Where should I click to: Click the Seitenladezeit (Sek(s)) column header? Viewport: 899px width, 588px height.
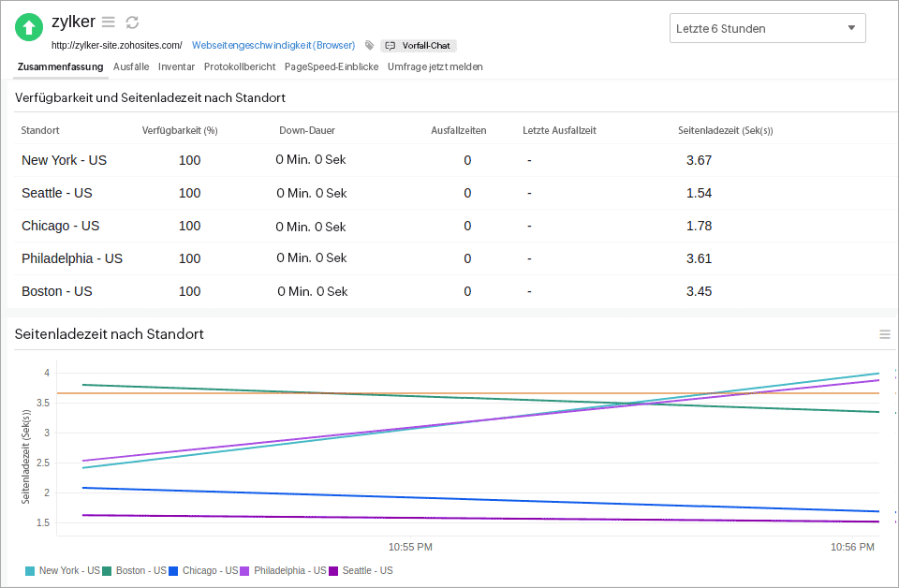coord(725,130)
